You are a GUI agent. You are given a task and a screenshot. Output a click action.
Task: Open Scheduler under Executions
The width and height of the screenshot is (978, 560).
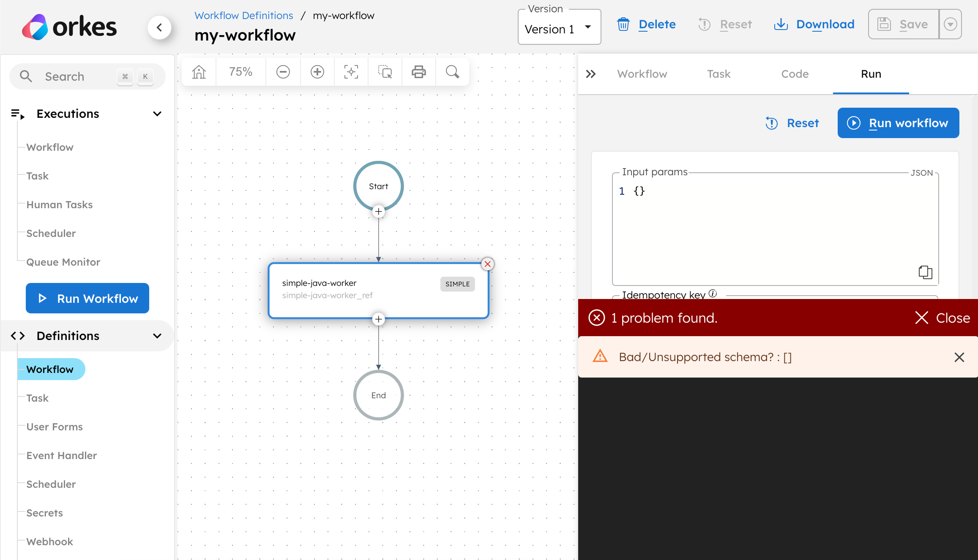point(51,234)
